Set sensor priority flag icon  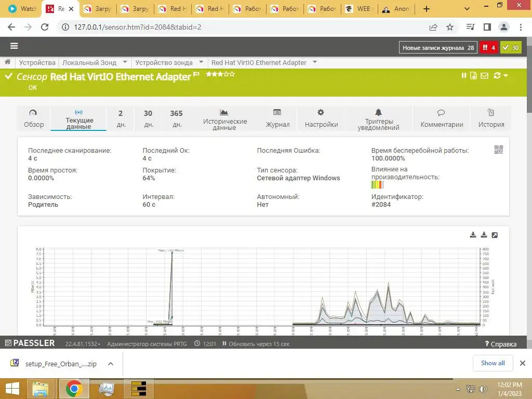coord(196,74)
